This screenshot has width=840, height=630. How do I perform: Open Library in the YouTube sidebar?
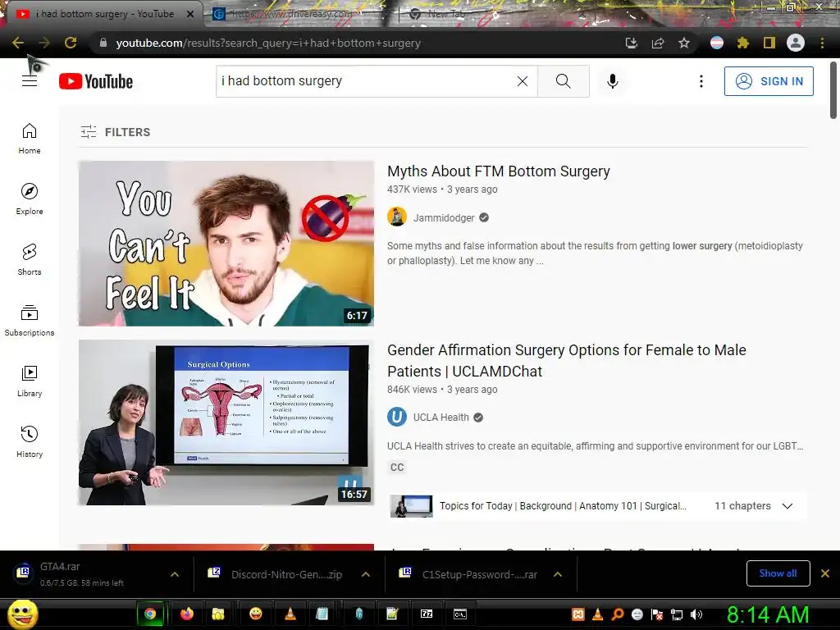(30, 381)
